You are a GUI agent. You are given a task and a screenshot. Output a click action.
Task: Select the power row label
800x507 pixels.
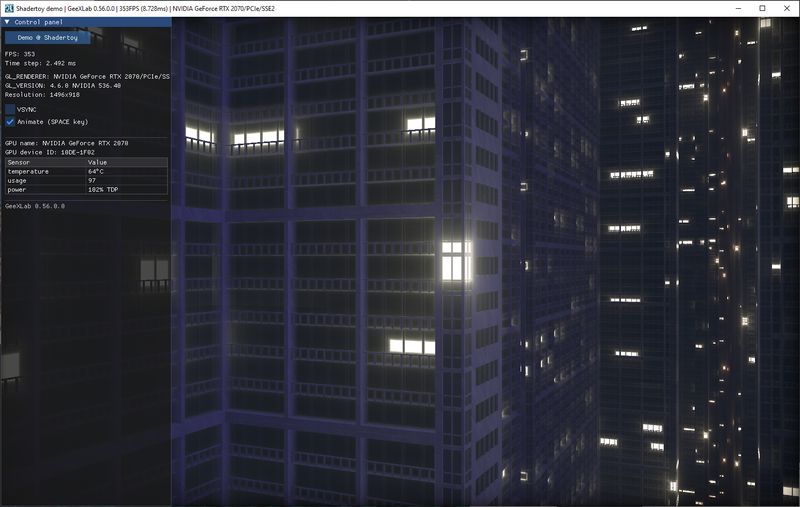tap(17, 190)
